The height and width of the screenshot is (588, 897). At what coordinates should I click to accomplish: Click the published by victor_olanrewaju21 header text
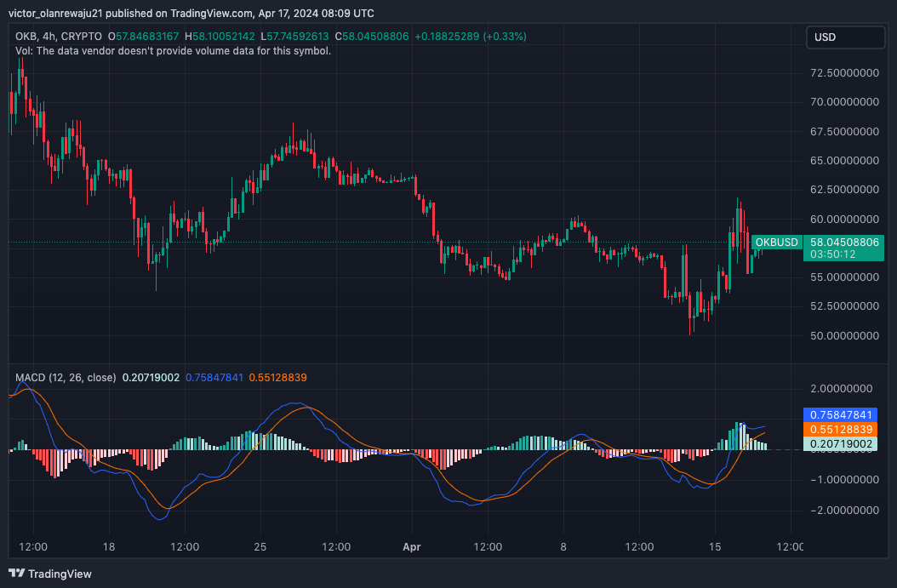point(191,13)
